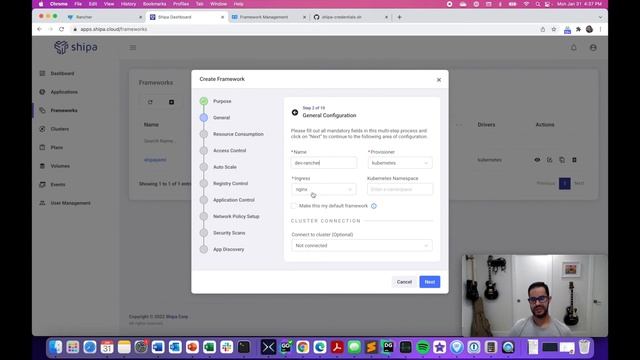The image size is (640, 360).
Task: Open Spotlight search in menu bar
Action: (x=538, y=4)
